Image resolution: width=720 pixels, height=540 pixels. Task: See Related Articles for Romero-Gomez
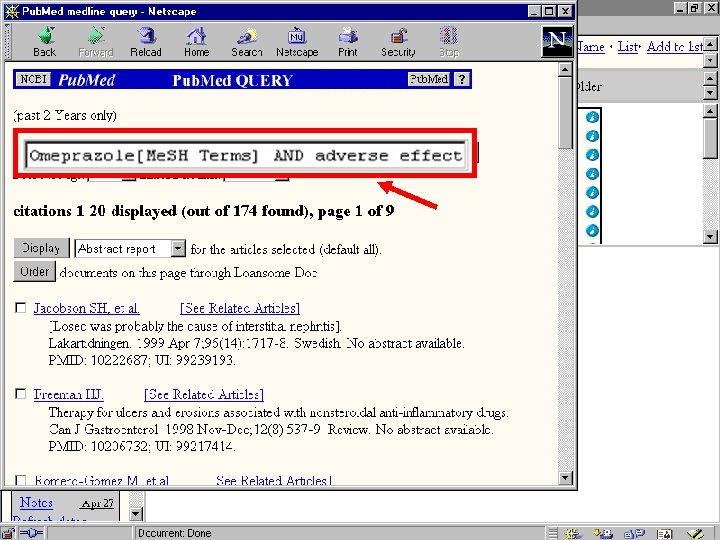(x=274, y=480)
